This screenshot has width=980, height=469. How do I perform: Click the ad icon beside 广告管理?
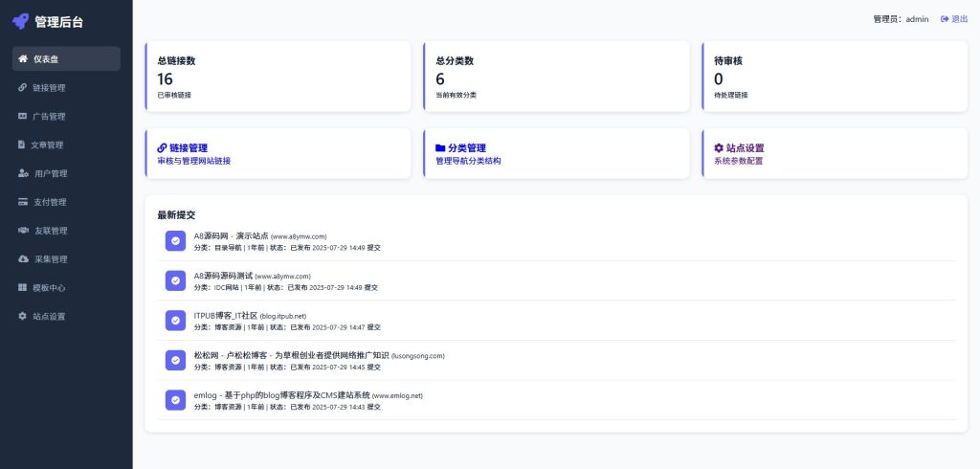[x=23, y=116]
